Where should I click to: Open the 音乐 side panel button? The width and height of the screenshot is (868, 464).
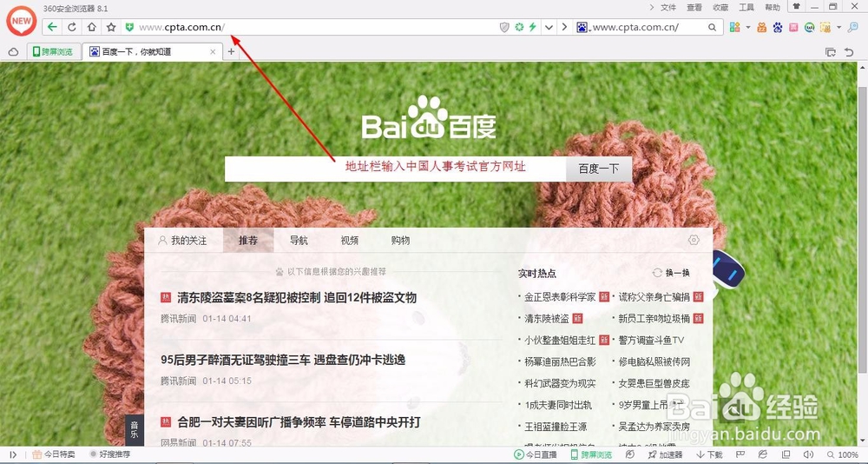134,429
